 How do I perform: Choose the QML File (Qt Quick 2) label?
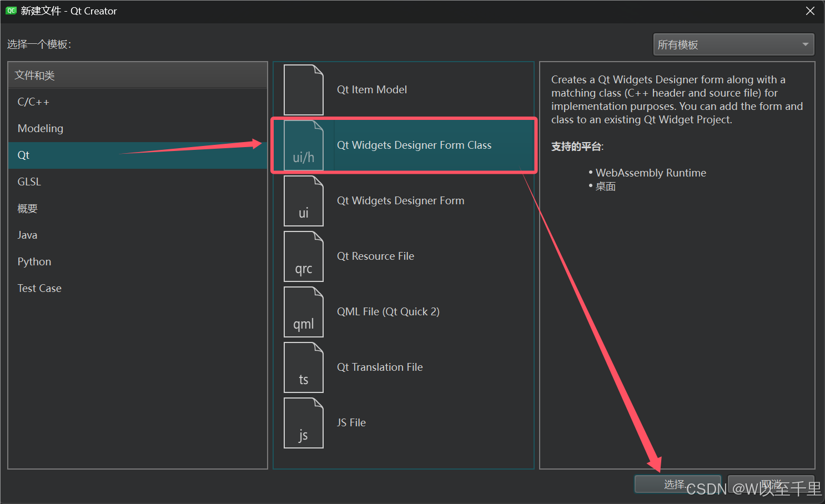tap(388, 312)
